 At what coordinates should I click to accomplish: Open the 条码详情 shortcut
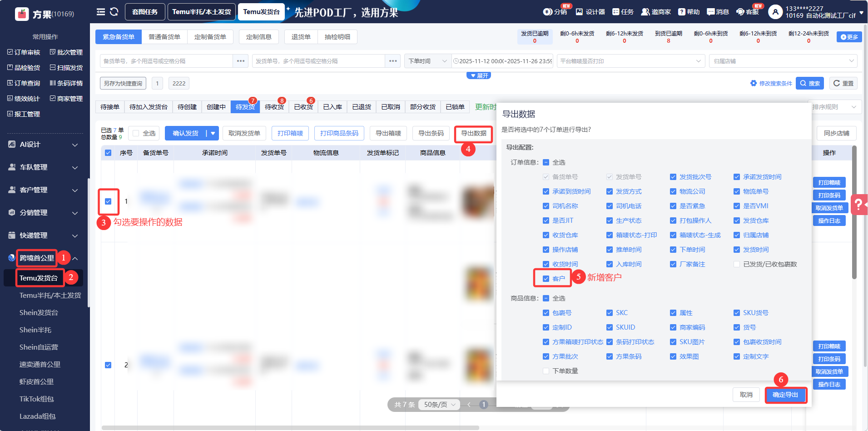pyautogui.click(x=66, y=83)
